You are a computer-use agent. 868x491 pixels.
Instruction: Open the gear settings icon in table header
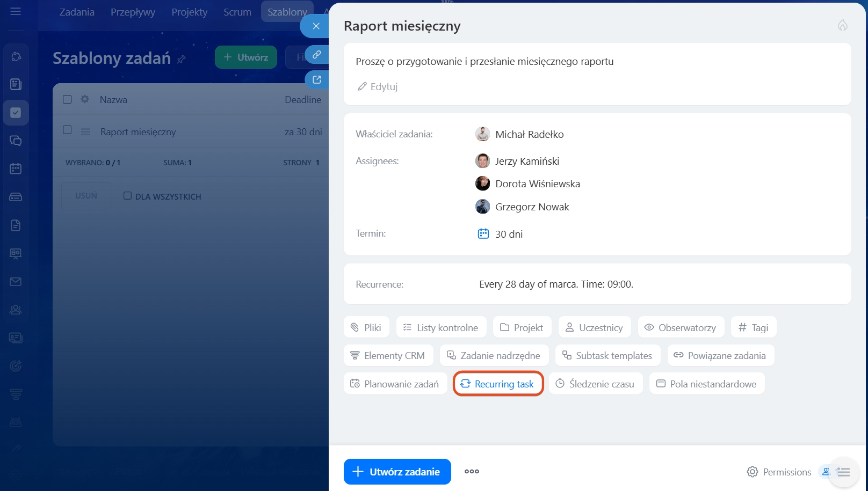pyautogui.click(x=85, y=99)
